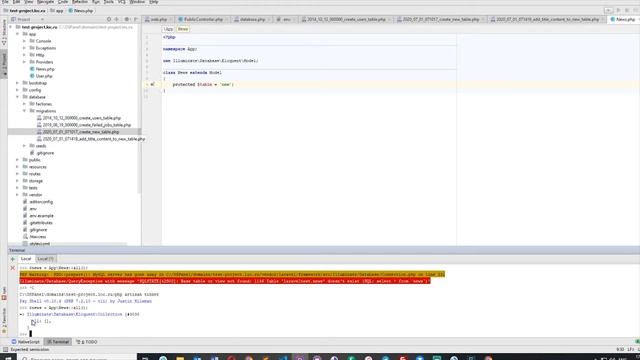The width and height of the screenshot is (640, 360).
Task: Open the Refactor menu
Action: pos(80,2)
